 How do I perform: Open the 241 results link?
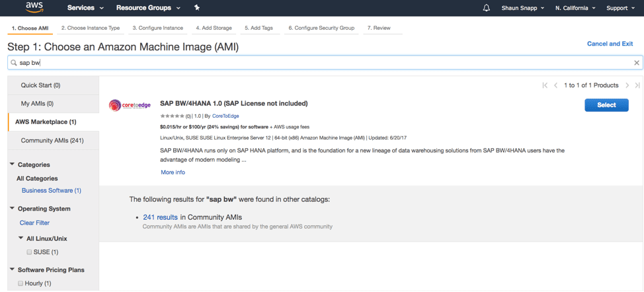pos(160,217)
